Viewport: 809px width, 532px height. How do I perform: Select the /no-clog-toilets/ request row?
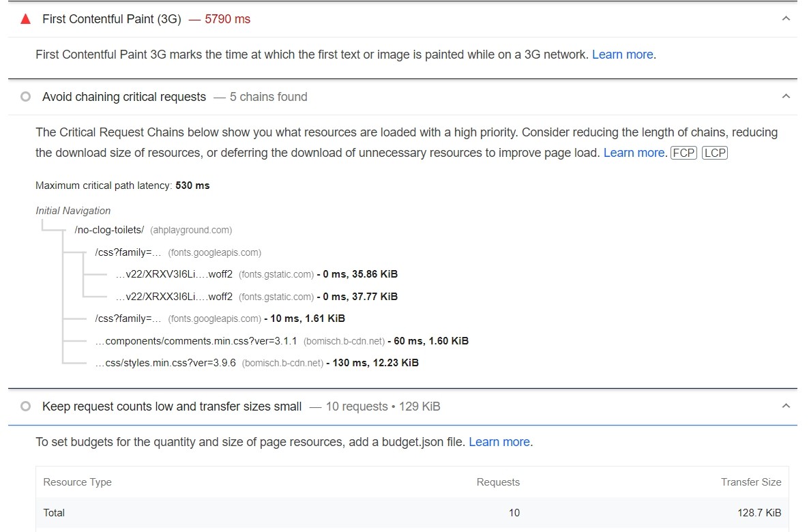(x=153, y=230)
